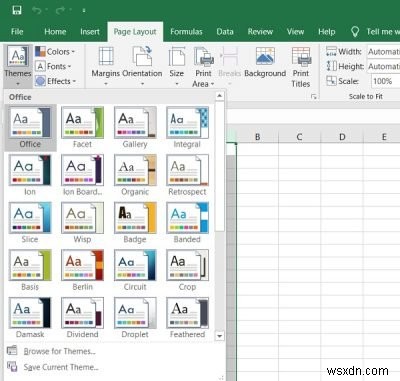This screenshot has height=381, width=400.
Task: Apply the Ion theme
Action: [x=30, y=175]
